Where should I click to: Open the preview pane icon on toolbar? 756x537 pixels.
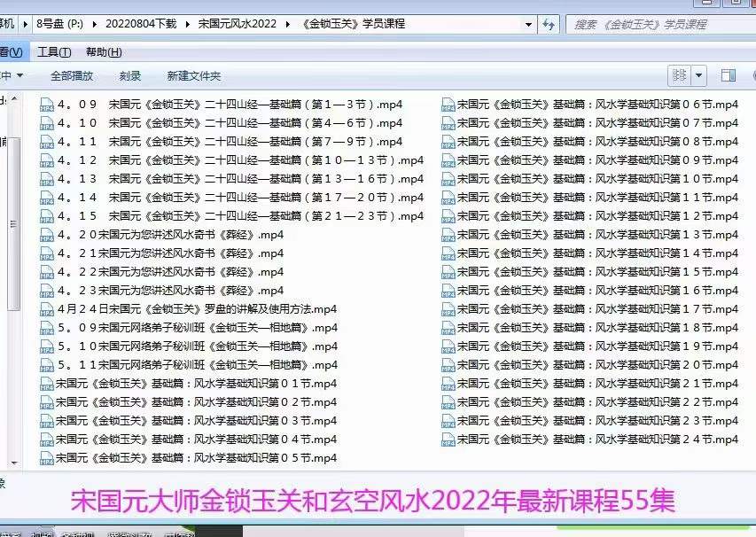(x=727, y=76)
